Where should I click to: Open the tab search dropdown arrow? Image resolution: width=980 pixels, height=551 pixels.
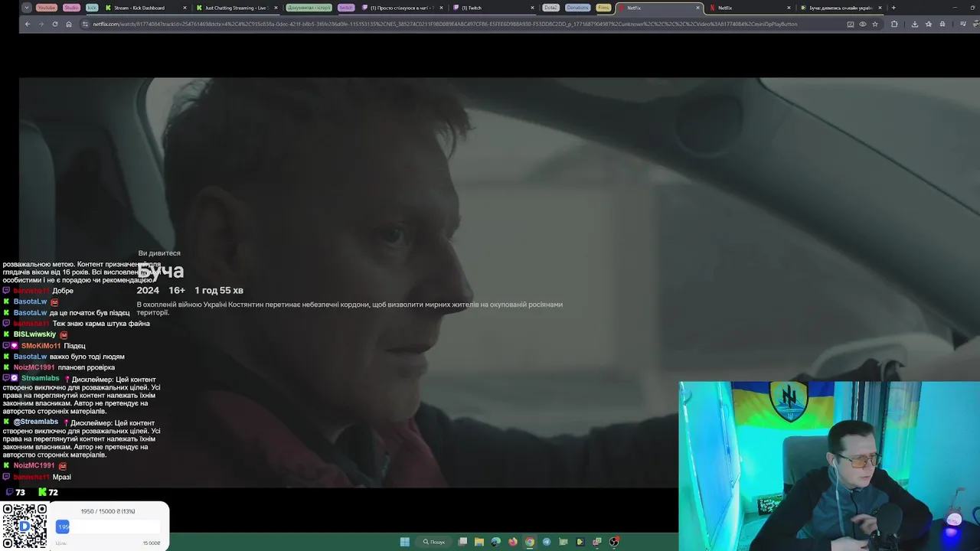click(27, 8)
